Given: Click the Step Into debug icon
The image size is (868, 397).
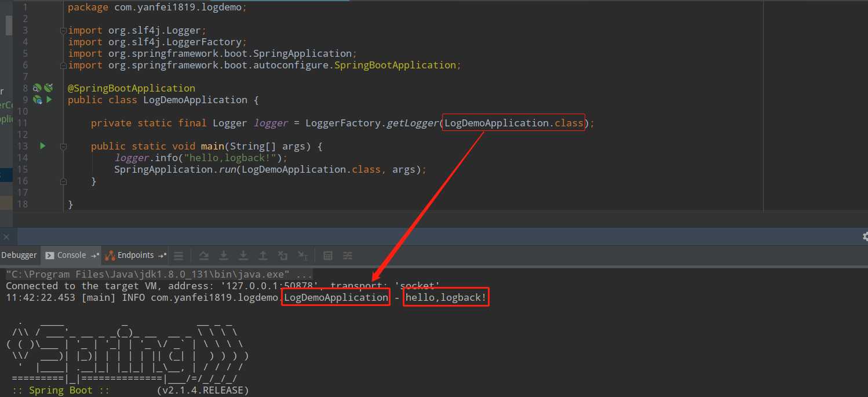Looking at the screenshot, I should click(224, 256).
